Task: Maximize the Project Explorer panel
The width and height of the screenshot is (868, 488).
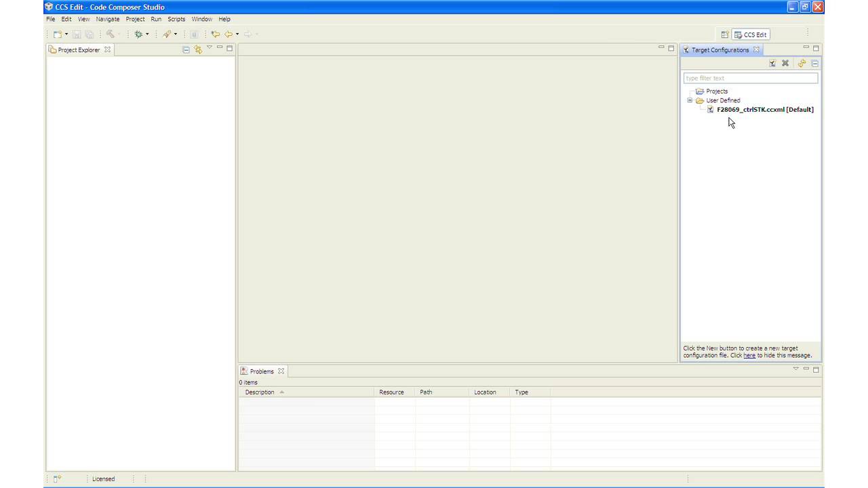Action: pos(230,48)
